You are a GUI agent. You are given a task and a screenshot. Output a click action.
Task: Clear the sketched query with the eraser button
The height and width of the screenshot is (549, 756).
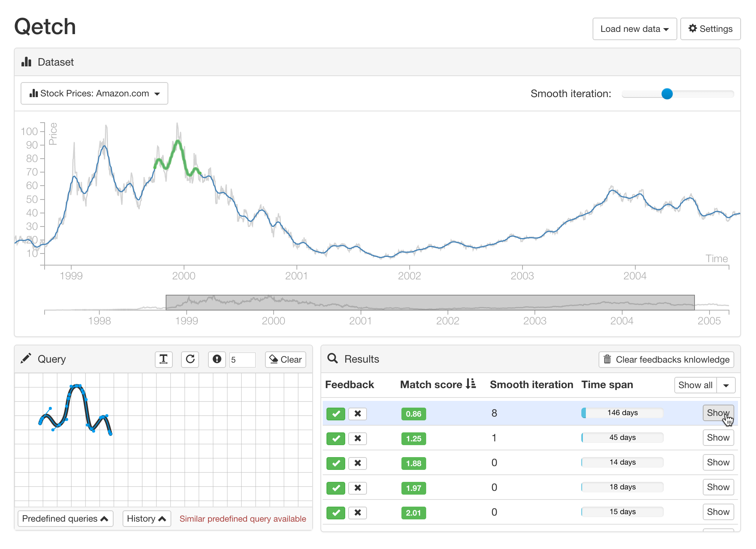click(286, 359)
